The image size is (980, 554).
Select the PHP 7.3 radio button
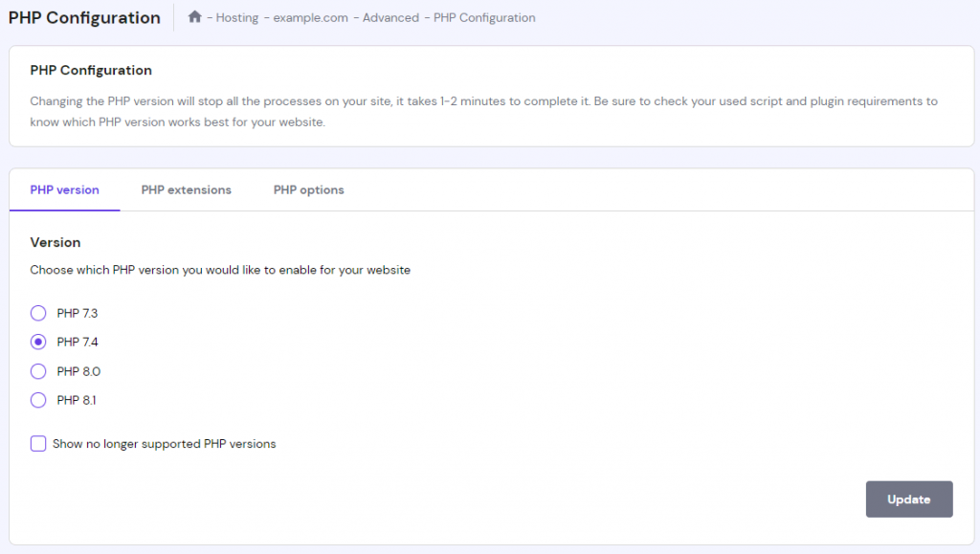[38, 313]
